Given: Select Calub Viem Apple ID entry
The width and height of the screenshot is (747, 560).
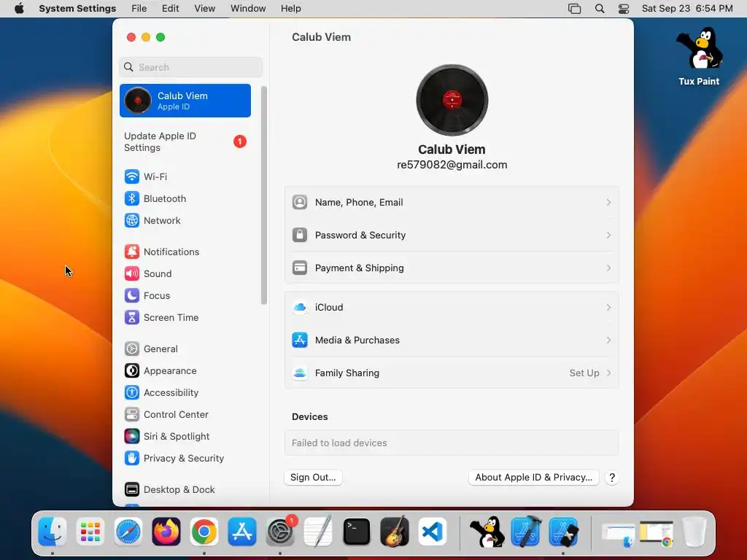Looking at the screenshot, I should point(185,101).
